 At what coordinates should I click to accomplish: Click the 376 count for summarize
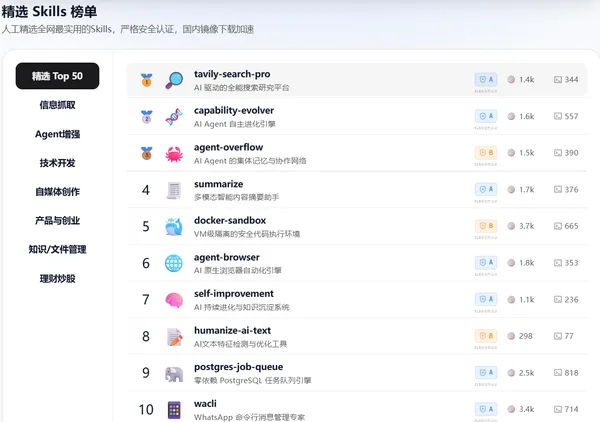571,189
